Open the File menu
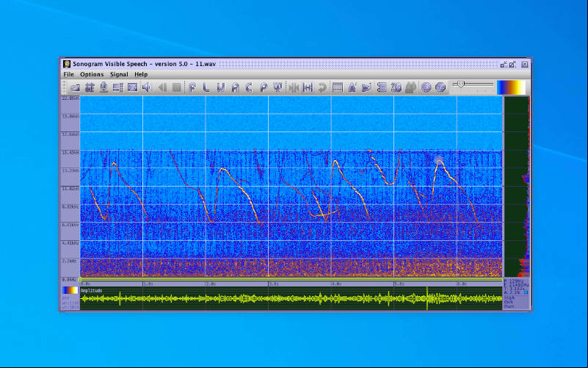 68,74
